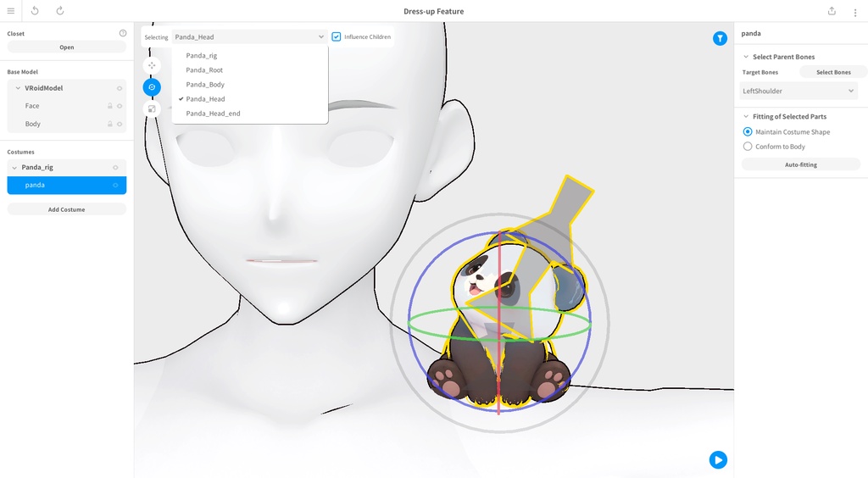This screenshot has width=868, height=478.
Task: Click the Select Bones button
Action: click(833, 72)
